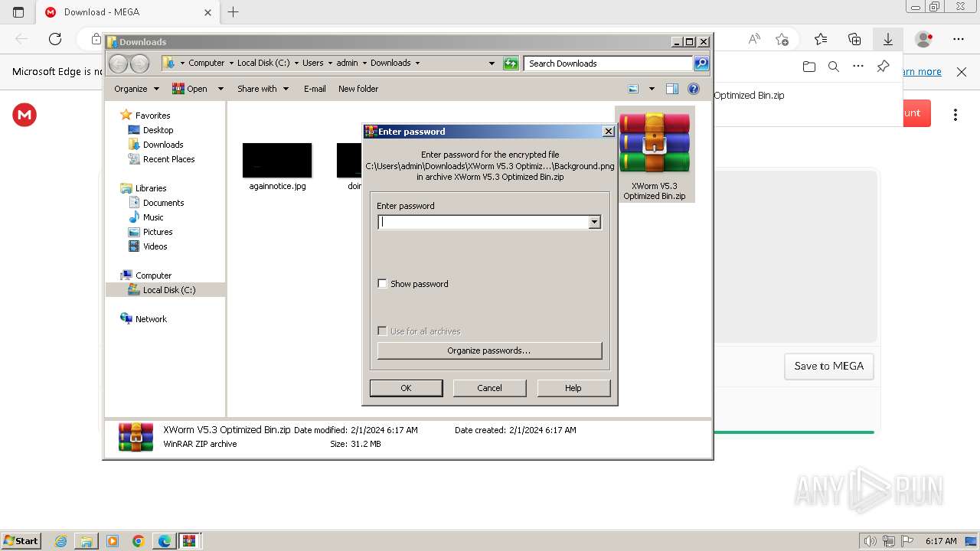Search downloads in Edge flyout

834,67
